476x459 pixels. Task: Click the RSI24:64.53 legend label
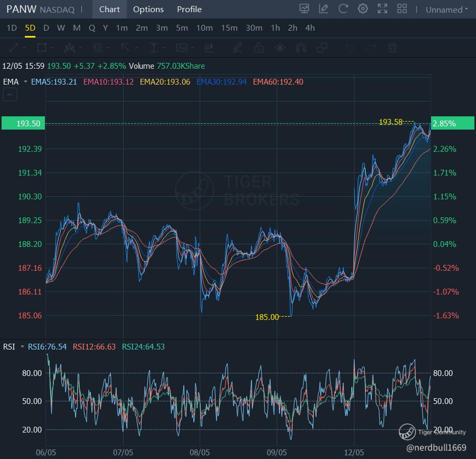[x=143, y=346]
